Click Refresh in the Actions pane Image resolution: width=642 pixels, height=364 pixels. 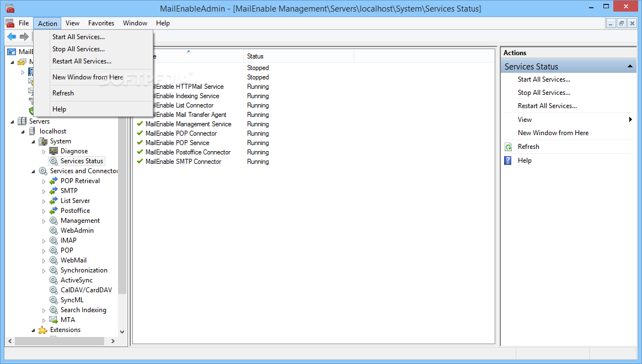528,147
